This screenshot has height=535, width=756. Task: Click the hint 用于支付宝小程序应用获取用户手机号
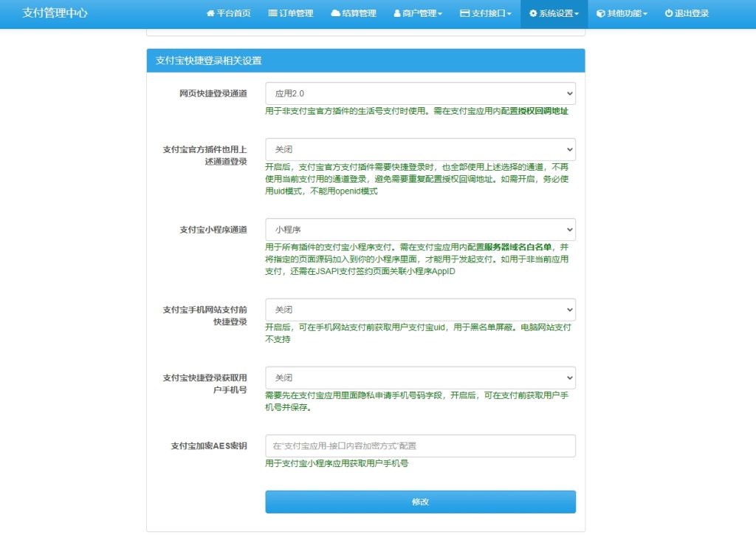337,463
